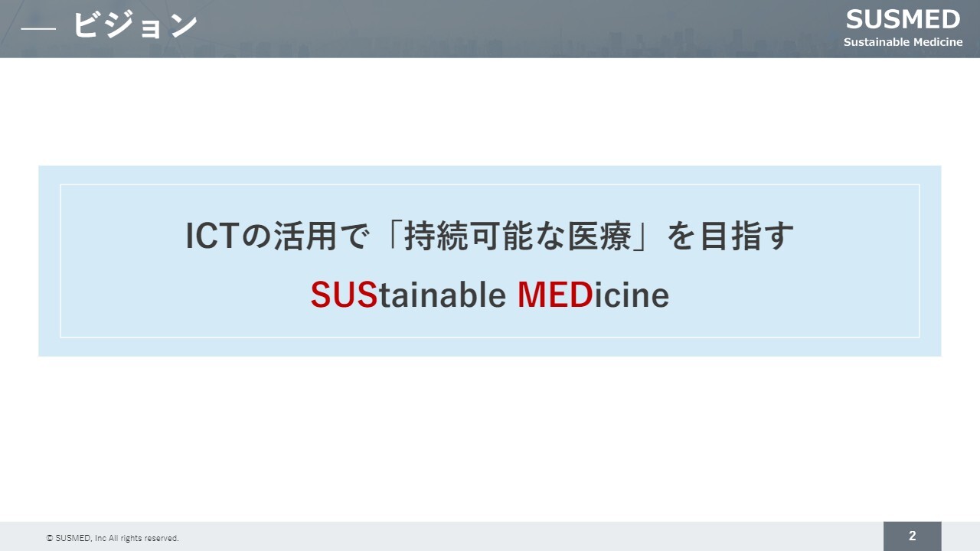Click the blank white area below the blue box
The image size is (980, 551).
tap(490, 436)
